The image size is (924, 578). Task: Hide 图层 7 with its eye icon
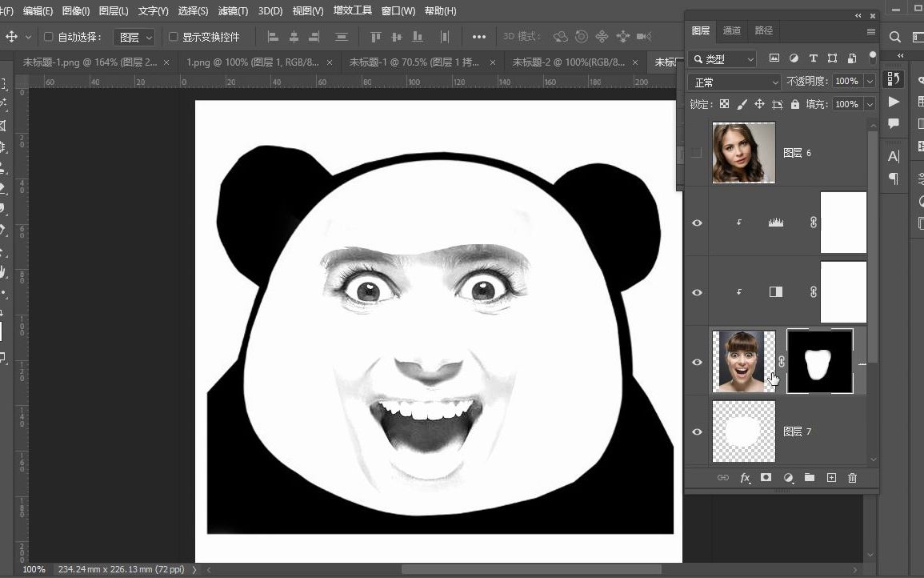click(x=697, y=431)
